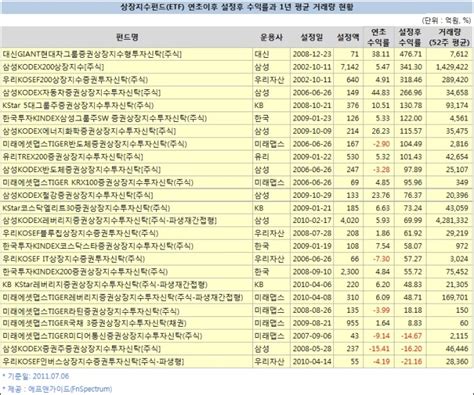474x395 pixels.
Task: Select the 대신GIANT현대차그룹 fund row
Action: point(237,54)
